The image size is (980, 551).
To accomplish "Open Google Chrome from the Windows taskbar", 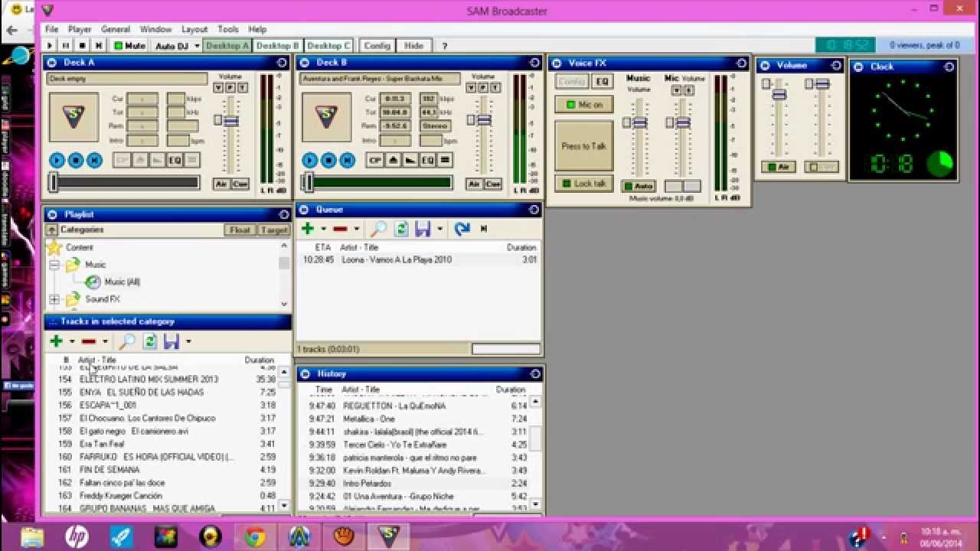I will point(255,537).
